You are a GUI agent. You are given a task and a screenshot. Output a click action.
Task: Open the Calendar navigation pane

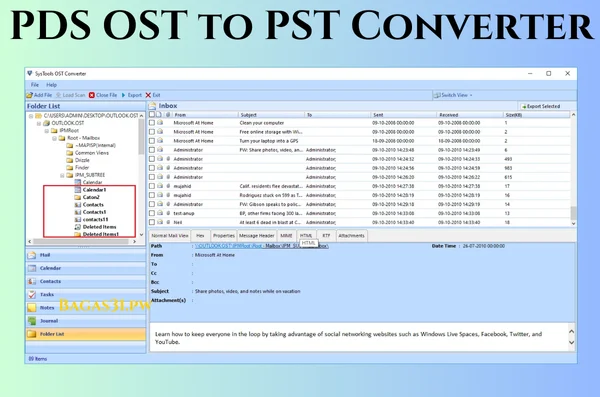tap(86, 268)
